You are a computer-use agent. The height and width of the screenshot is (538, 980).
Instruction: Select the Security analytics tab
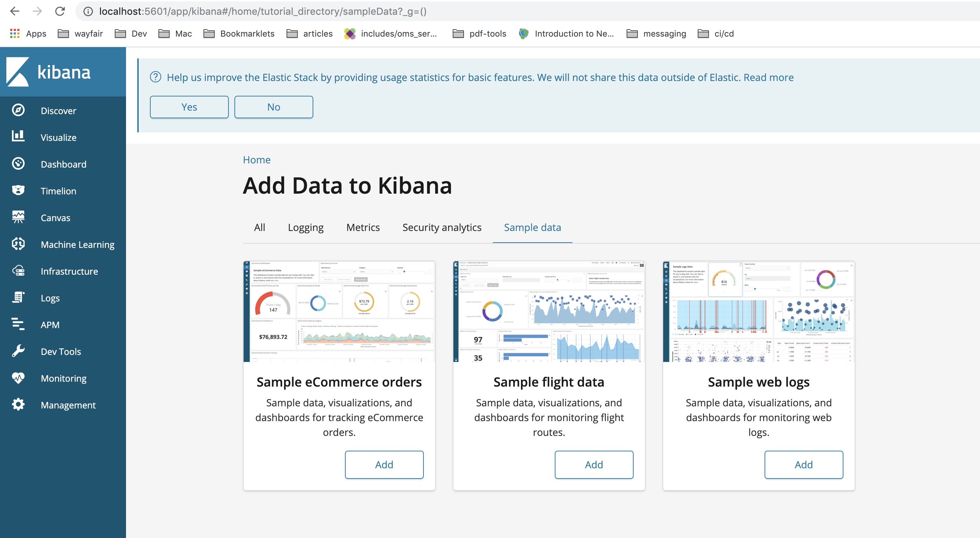(442, 227)
